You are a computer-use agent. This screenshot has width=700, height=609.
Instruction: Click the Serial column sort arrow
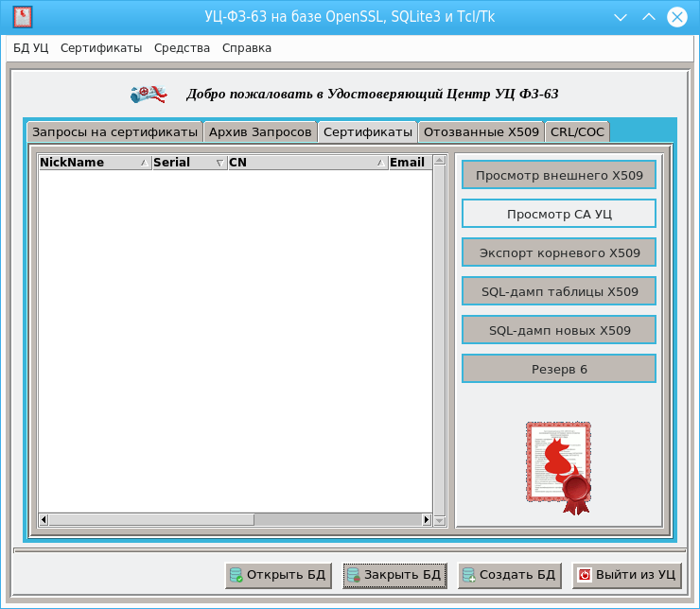[219, 163]
